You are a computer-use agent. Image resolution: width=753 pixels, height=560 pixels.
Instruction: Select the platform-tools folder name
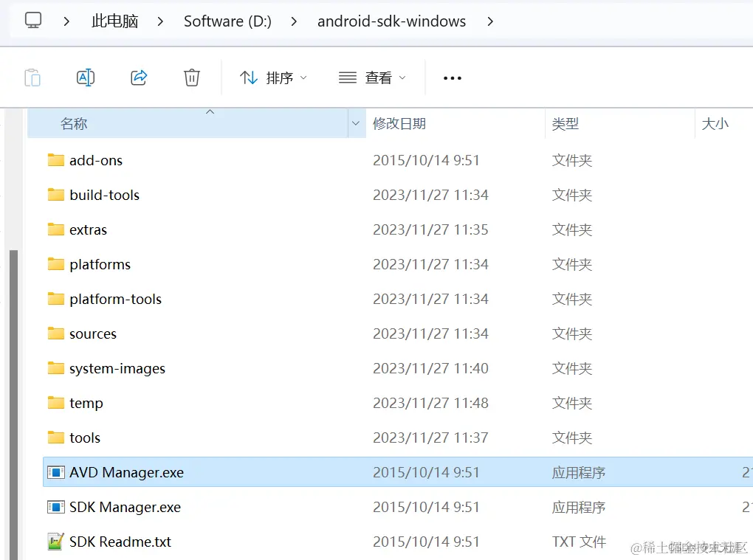115,299
